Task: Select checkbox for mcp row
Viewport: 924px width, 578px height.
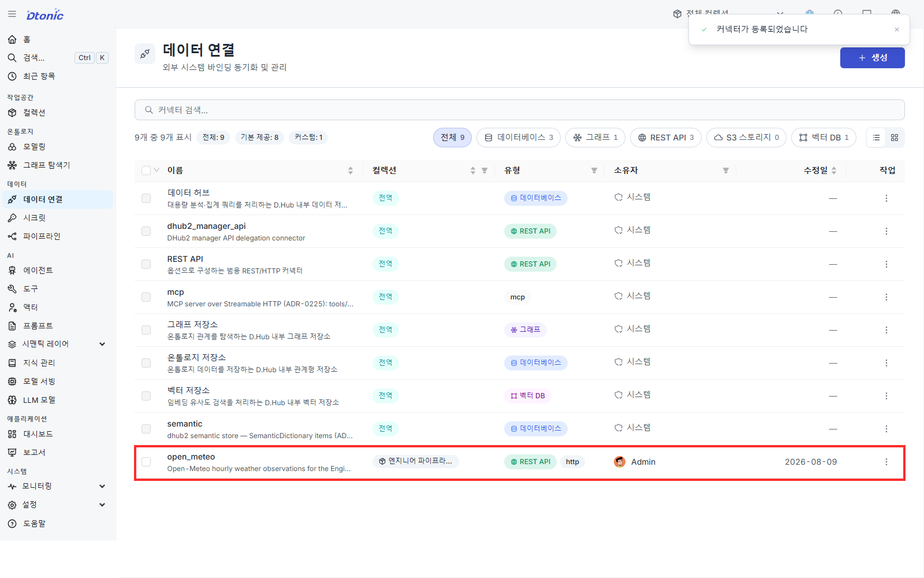Action: (x=146, y=297)
